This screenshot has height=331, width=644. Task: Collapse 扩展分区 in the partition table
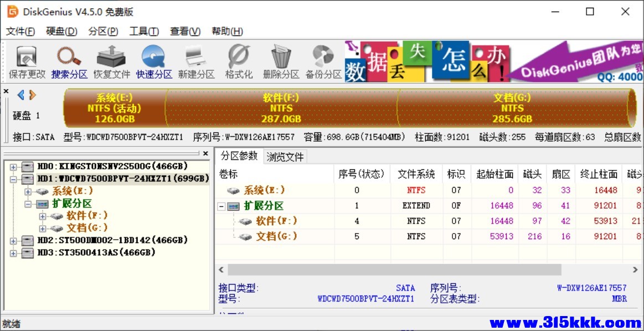click(x=222, y=206)
